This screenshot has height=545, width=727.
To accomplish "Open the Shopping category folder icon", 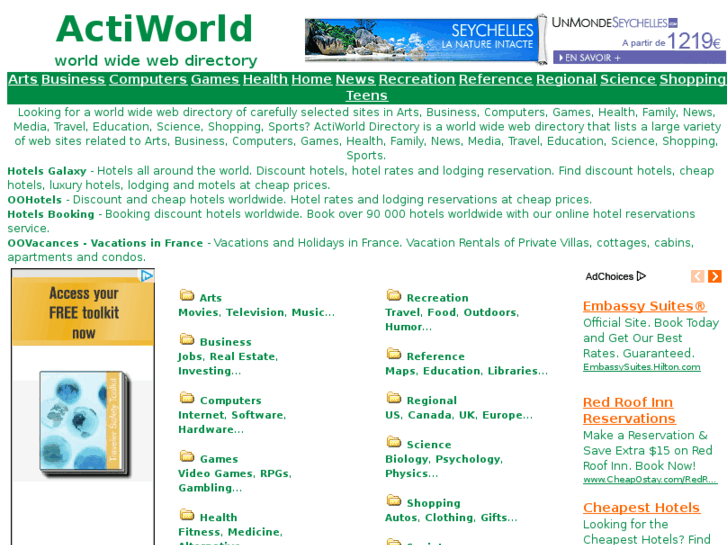I will point(394,500).
